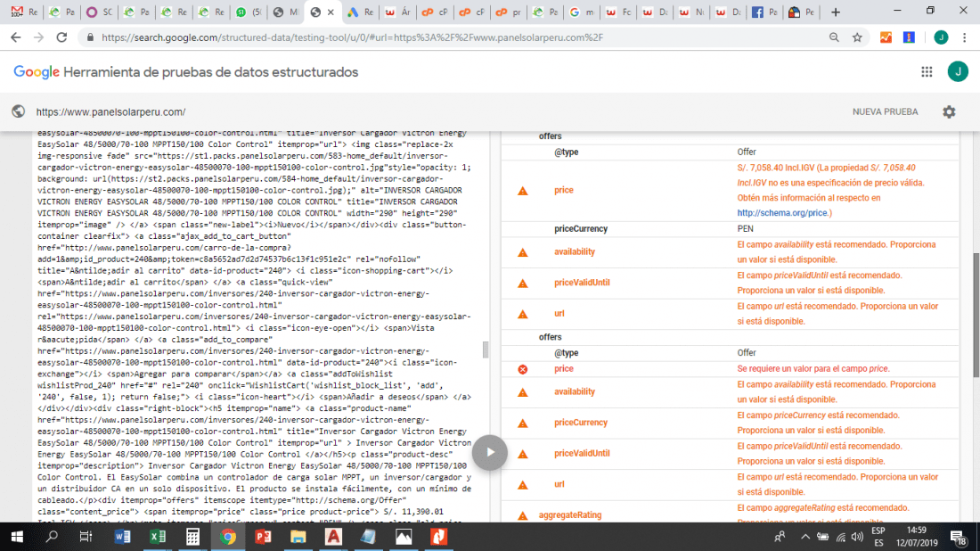Viewport: 980px width, 551px height.
Task: Open Windows taskbar search
Action: point(52,537)
